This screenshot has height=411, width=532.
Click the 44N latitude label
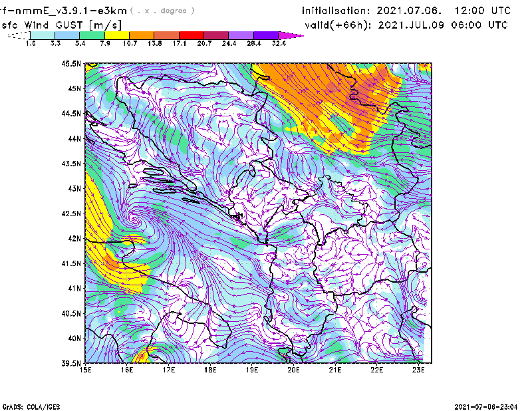click(74, 138)
